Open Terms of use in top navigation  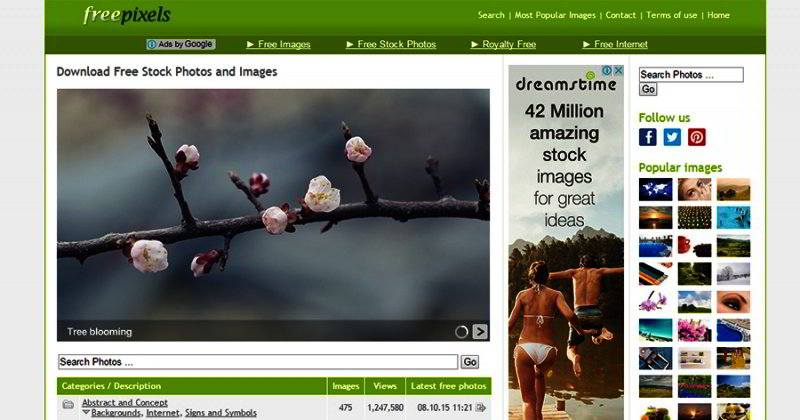point(671,15)
